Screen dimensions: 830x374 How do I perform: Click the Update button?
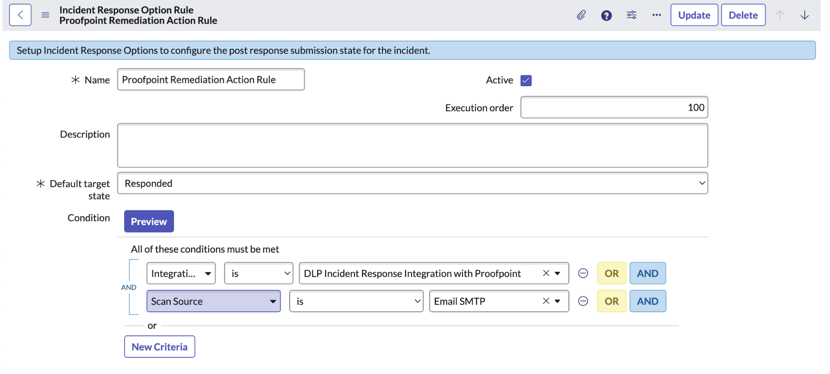click(x=694, y=15)
